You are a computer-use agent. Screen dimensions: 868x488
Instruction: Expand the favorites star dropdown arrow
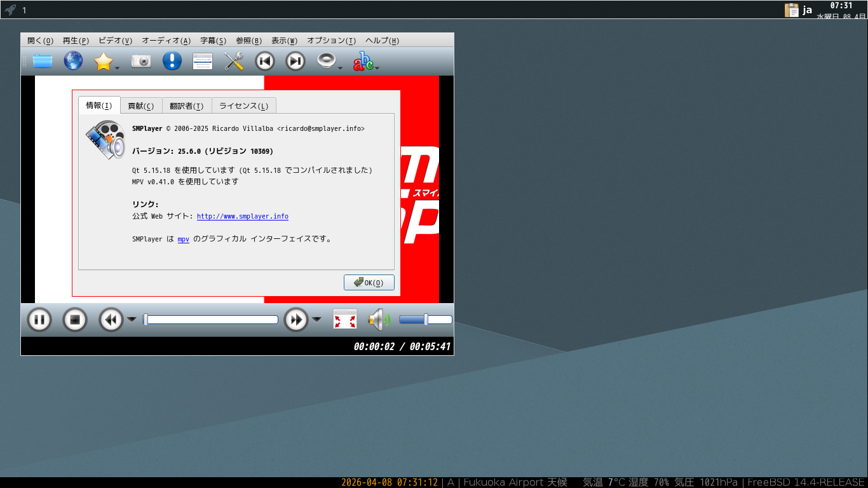[x=118, y=67]
